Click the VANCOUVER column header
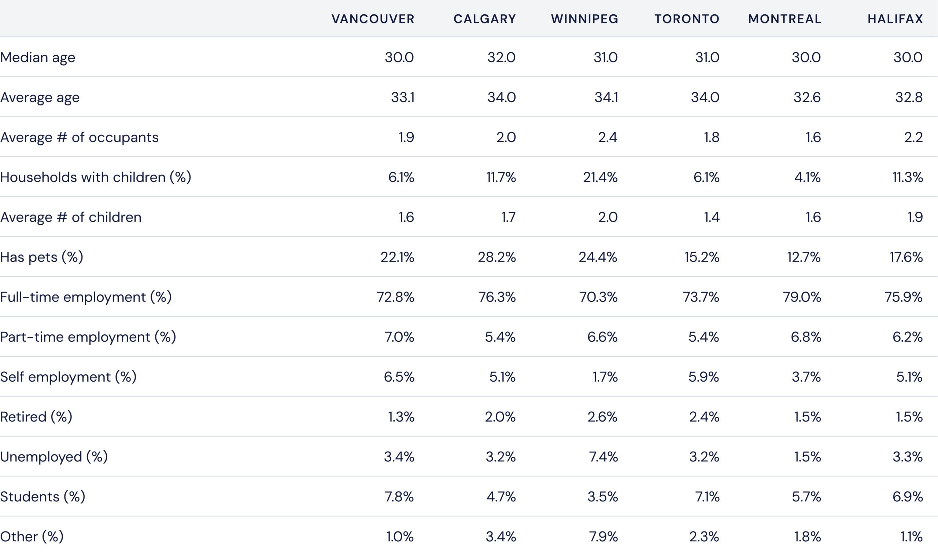This screenshot has width=938, height=560. click(373, 19)
